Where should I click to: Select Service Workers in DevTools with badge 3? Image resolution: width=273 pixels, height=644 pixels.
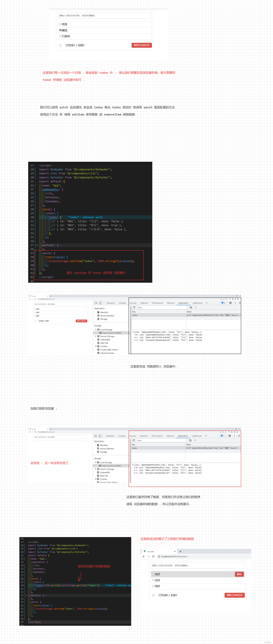[x=107, y=449]
